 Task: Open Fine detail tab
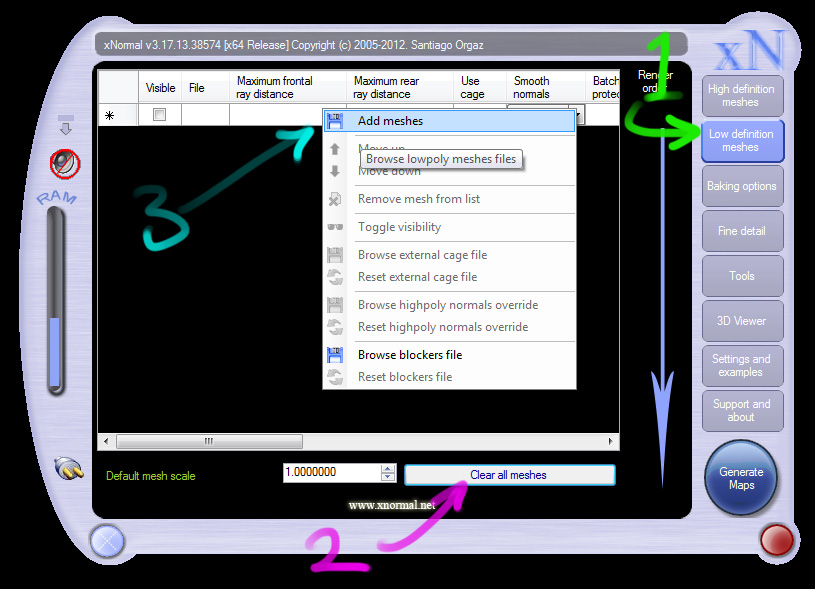[742, 231]
